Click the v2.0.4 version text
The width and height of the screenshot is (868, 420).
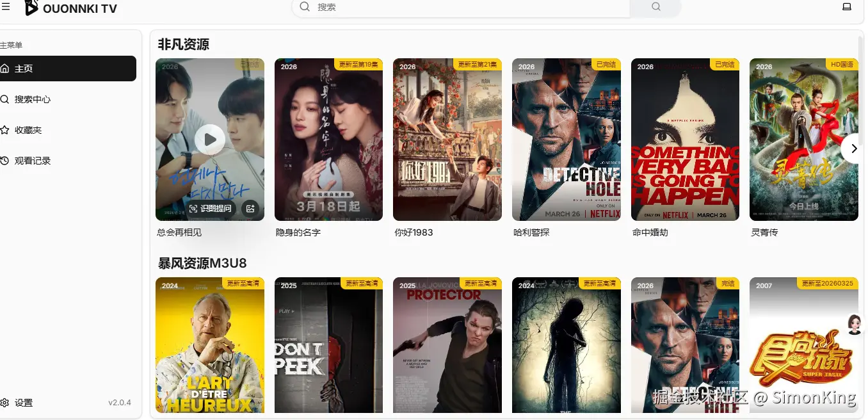click(120, 403)
